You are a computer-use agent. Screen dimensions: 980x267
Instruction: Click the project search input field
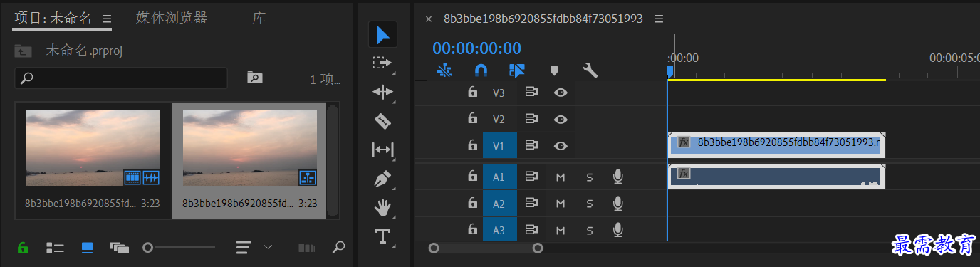click(120, 78)
